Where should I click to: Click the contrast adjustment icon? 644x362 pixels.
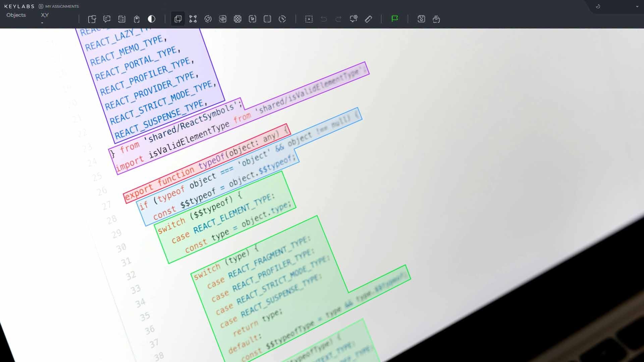(x=152, y=19)
